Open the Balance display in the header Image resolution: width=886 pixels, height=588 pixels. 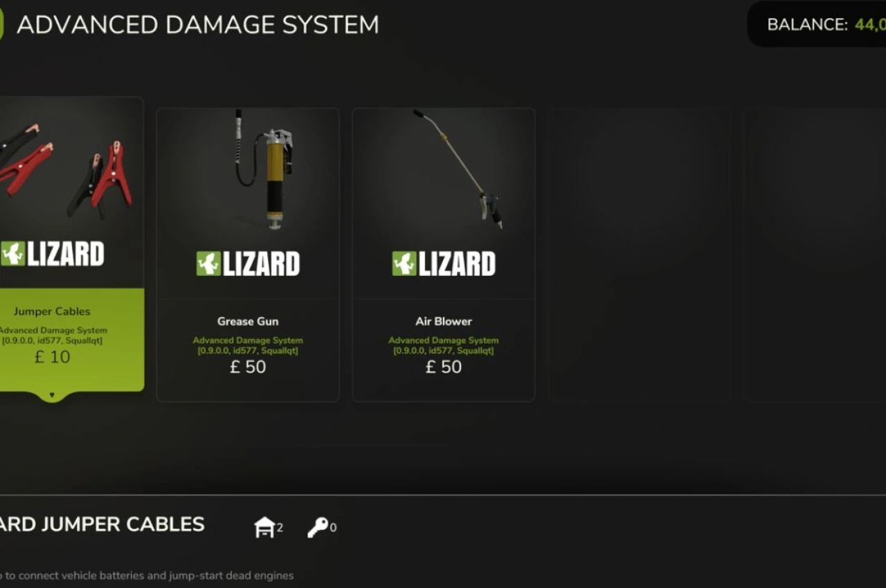(817, 24)
